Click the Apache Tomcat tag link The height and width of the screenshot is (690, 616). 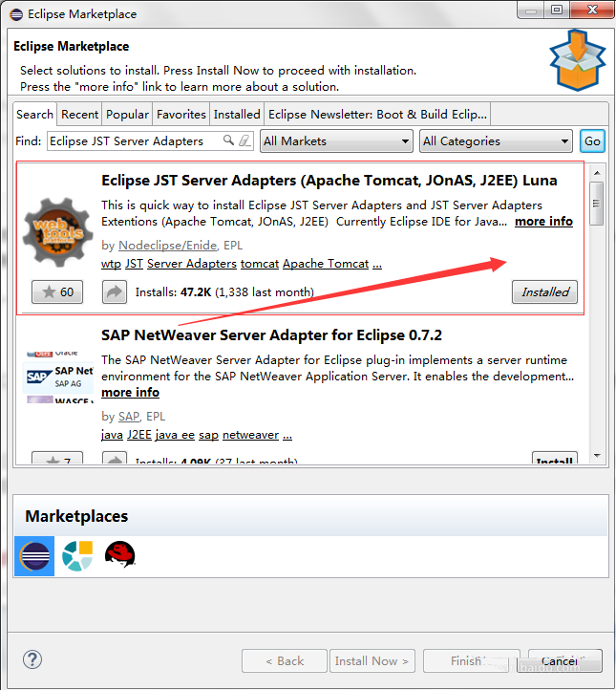(326, 264)
